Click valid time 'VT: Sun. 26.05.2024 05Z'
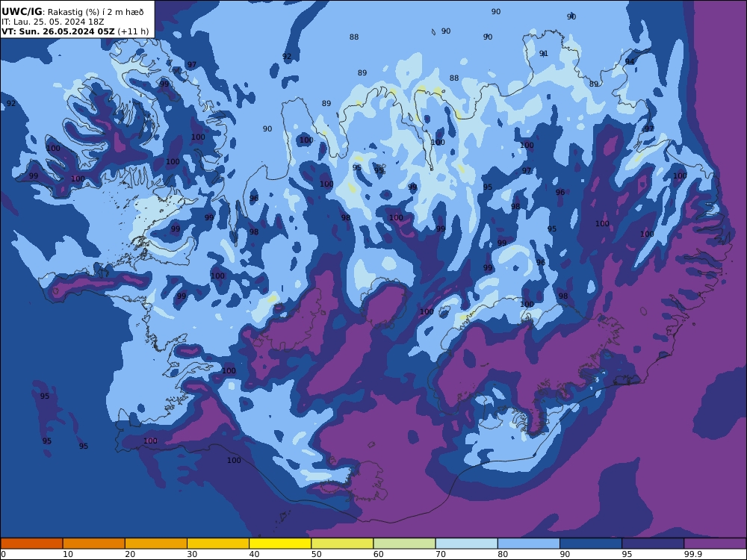This screenshot has width=747, height=560. point(58,32)
